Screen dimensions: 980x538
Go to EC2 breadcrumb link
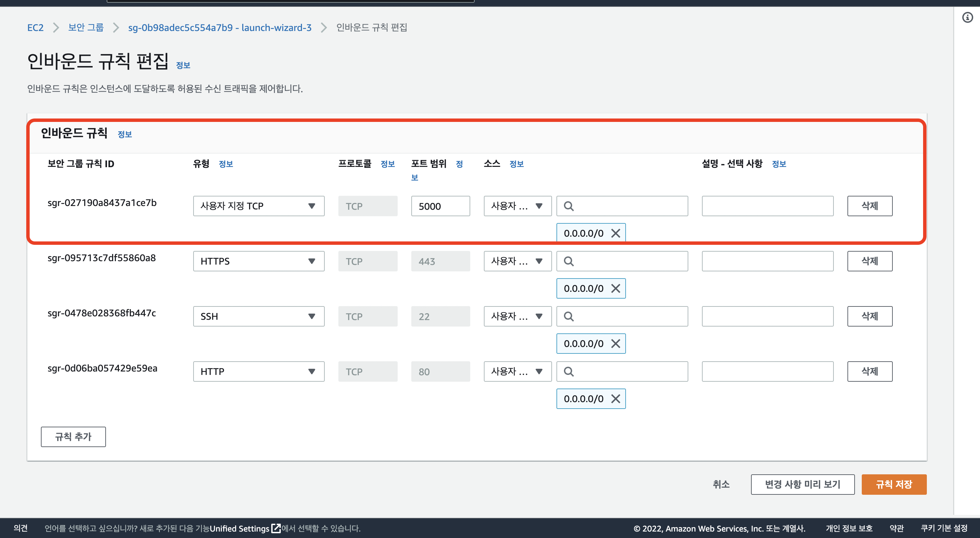click(x=35, y=27)
